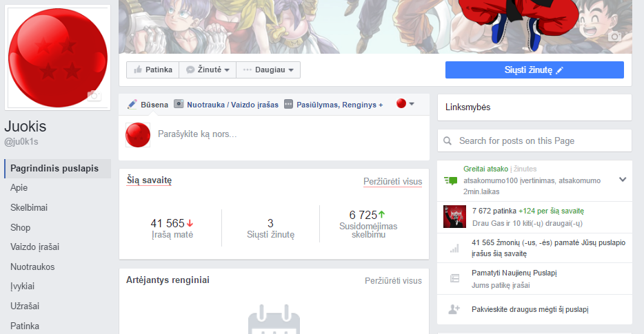Click the invite friends person icon
The width and height of the screenshot is (644, 334).
click(x=454, y=309)
